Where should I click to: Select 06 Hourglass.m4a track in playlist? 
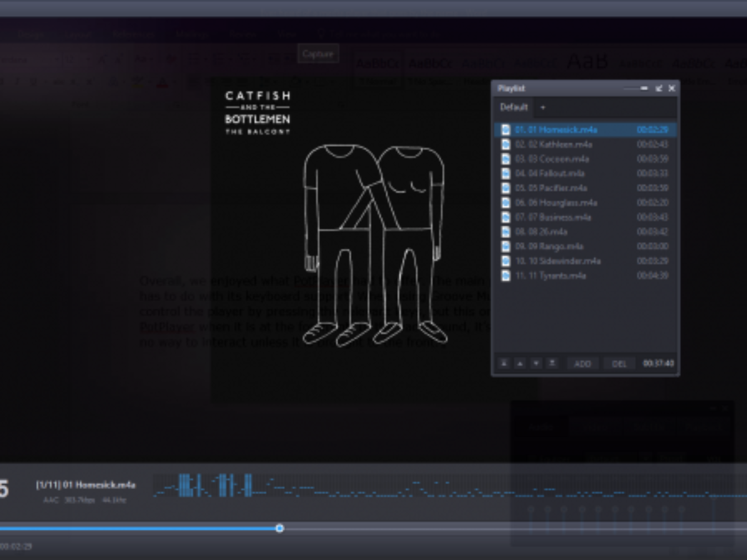pyautogui.click(x=556, y=203)
